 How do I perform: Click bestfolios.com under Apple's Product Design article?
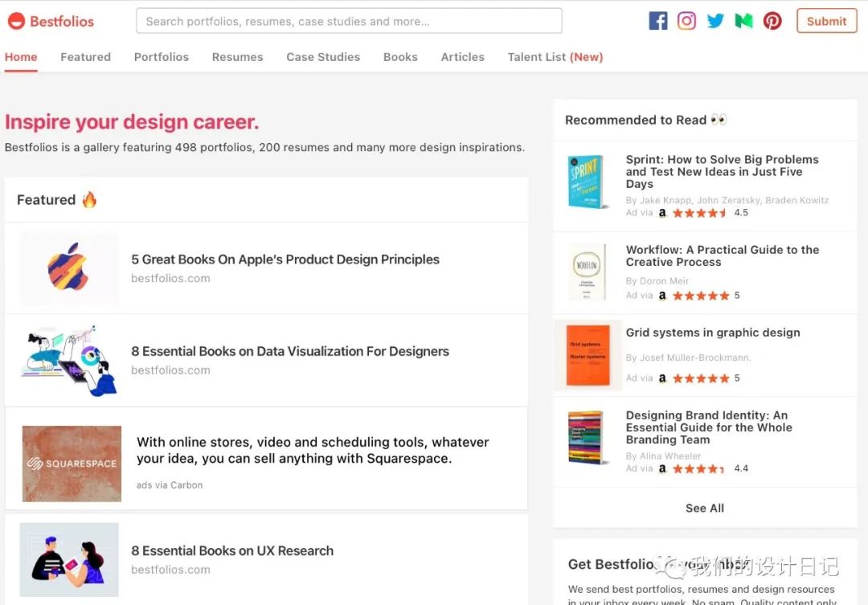click(170, 279)
